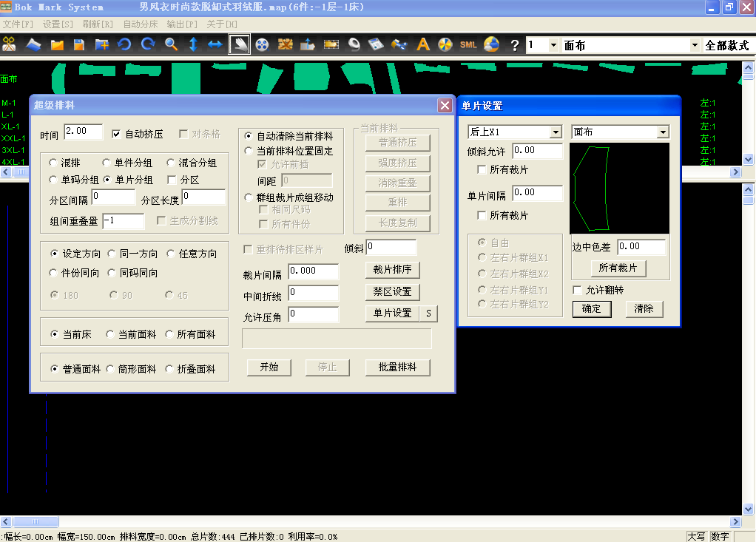The height and width of the screenshot is (542, 756).
Task: Click the blue open-book toolbar icon
Action: coord(33,44)
